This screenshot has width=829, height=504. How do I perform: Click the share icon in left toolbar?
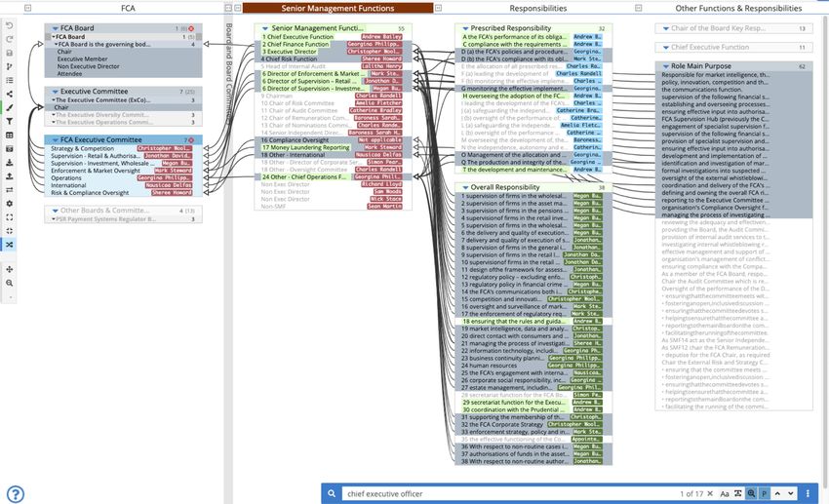tap(10, 94)
